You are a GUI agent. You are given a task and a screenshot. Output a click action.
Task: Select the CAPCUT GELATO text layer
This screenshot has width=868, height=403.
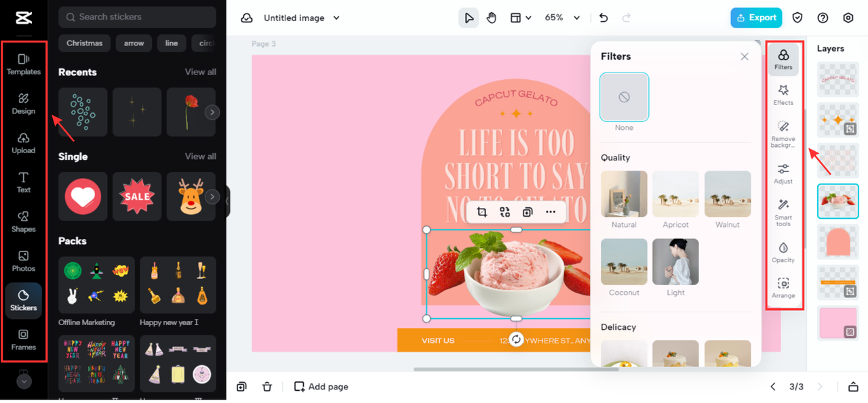tap(838, 79)
